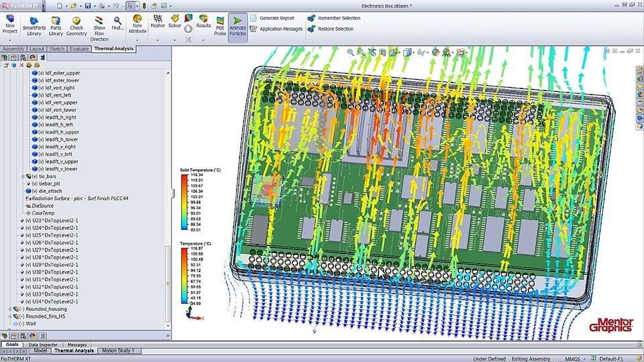
Task: Click Restore Selection
Action: 331,29
